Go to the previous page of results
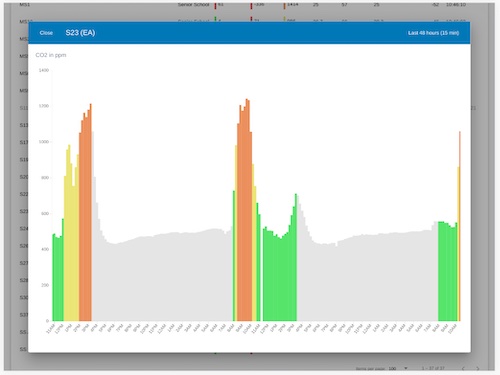Viewport: 500px width, 375px height. (463, 368)
